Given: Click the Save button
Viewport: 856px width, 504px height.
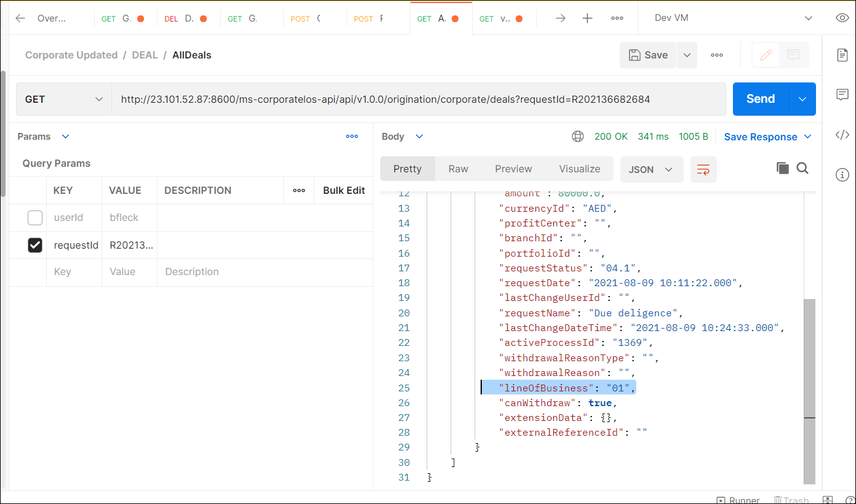Looking at the screenshot, I should 648,55.
